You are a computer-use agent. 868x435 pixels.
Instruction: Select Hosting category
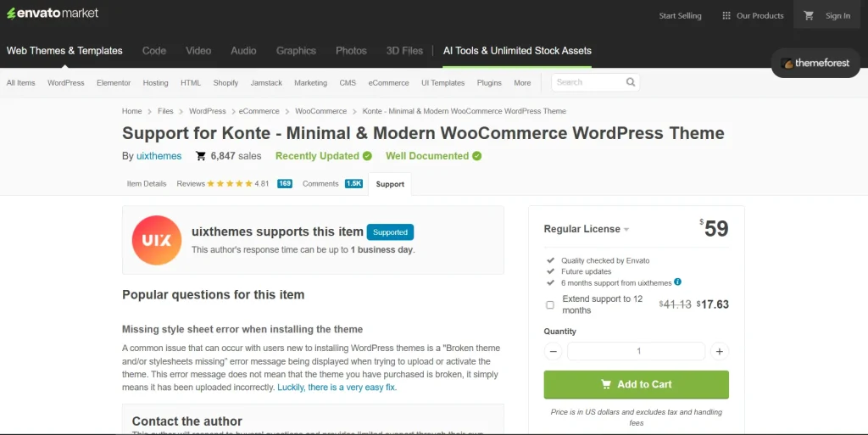tap(156, 83)
